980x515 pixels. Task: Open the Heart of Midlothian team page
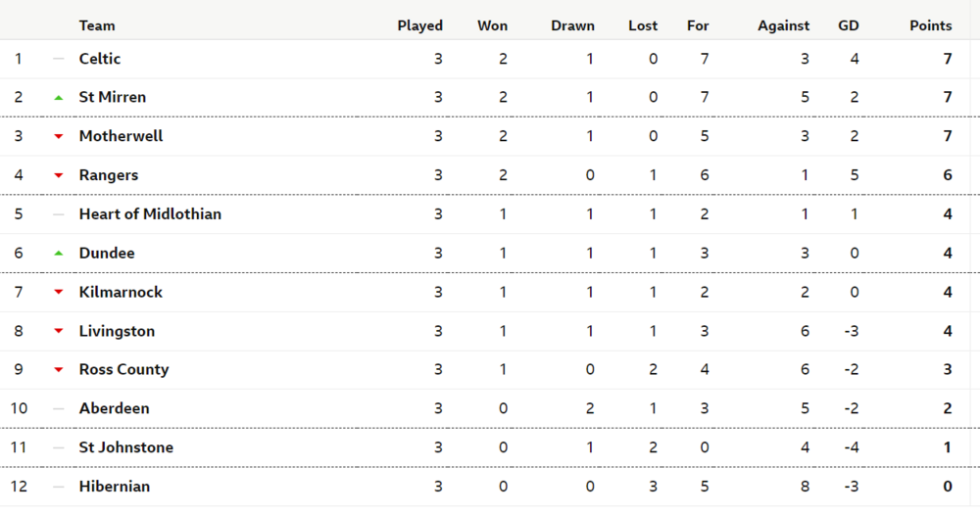click(x=150, y=214)
